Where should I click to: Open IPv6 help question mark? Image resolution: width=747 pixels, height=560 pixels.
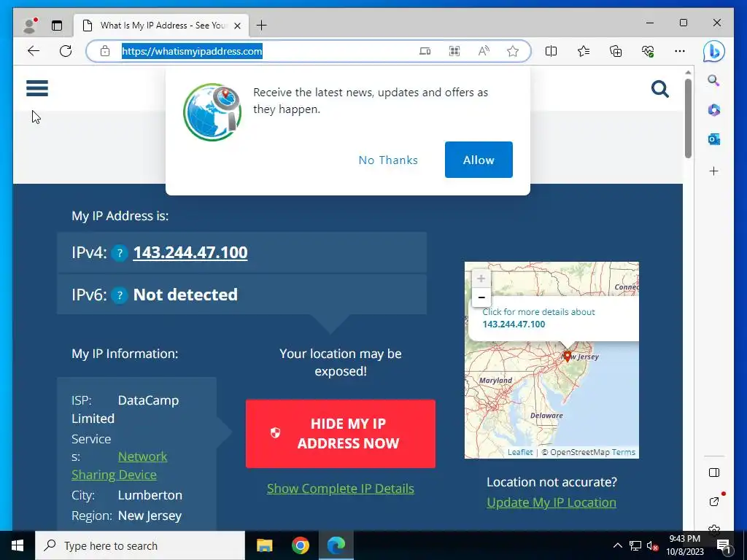[120, 295]
